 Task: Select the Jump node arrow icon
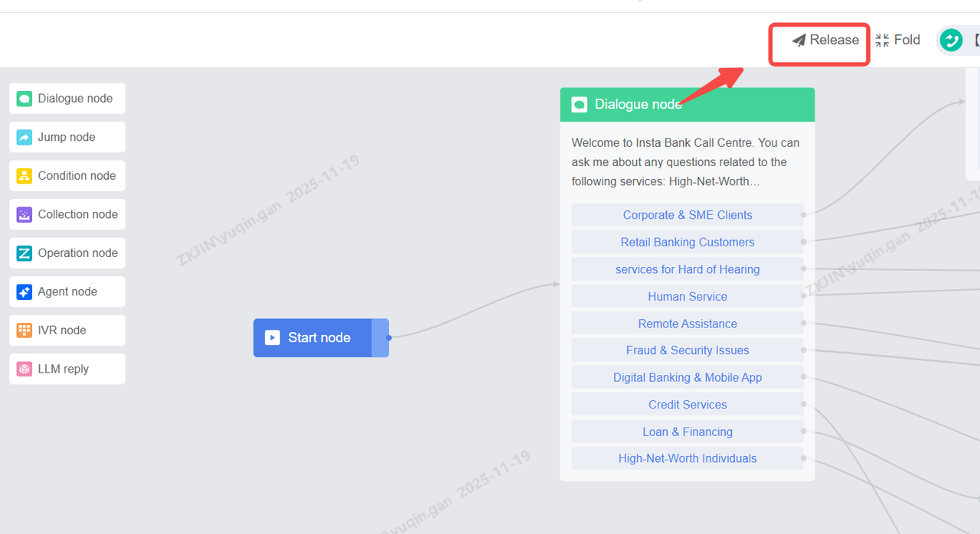pos(24,137)
